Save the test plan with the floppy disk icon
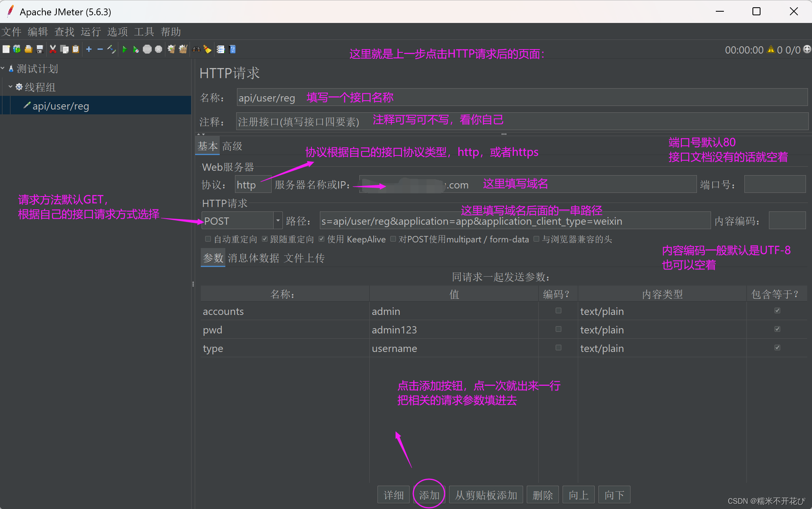This screenshot has width=812, height=509. (40, 49)
